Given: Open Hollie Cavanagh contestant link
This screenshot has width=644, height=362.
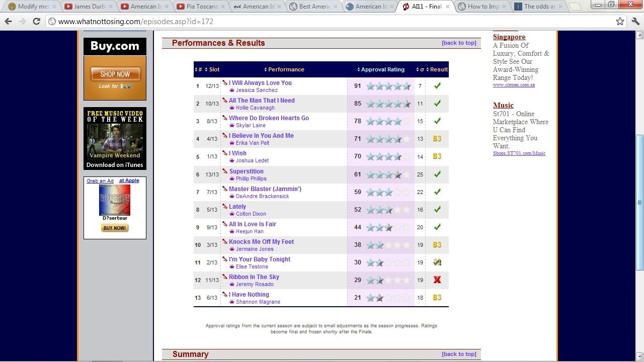Looking at the screenshot, I should (255, 108).
